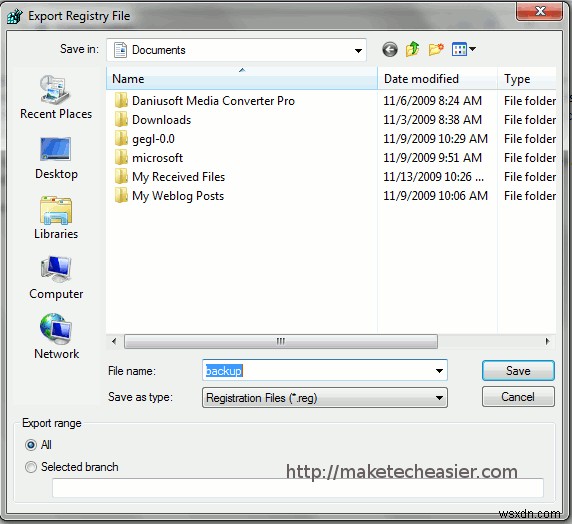The width and height of the screenshot is (572, 524).
Task: Select the All export range option
Action: pyautogui.click(x=31, y=445)
